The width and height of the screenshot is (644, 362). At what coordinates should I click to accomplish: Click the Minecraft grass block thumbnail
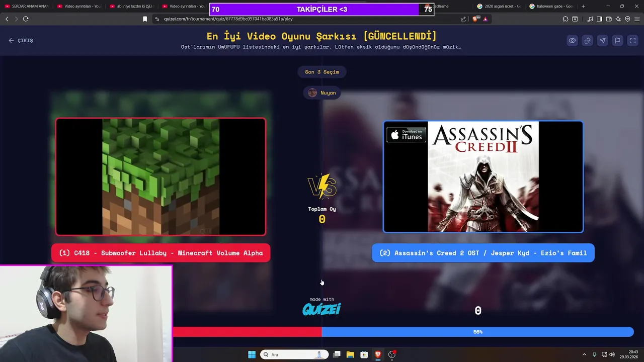[161, 176]
